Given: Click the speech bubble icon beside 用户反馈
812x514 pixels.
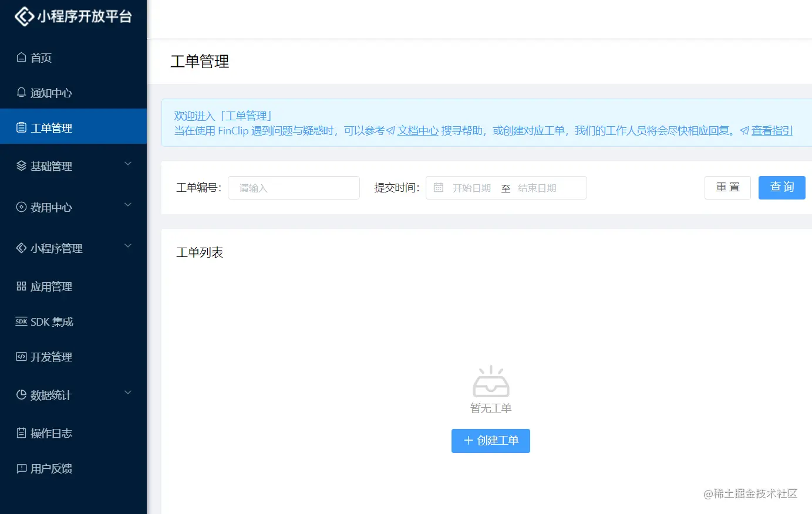Looking at the screenshot, I should click(x=22, y=468).
